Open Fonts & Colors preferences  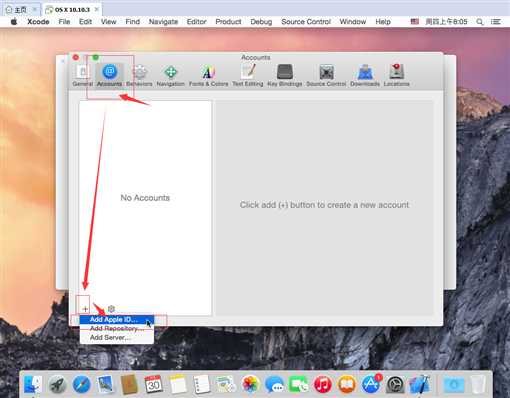(208, 75)
